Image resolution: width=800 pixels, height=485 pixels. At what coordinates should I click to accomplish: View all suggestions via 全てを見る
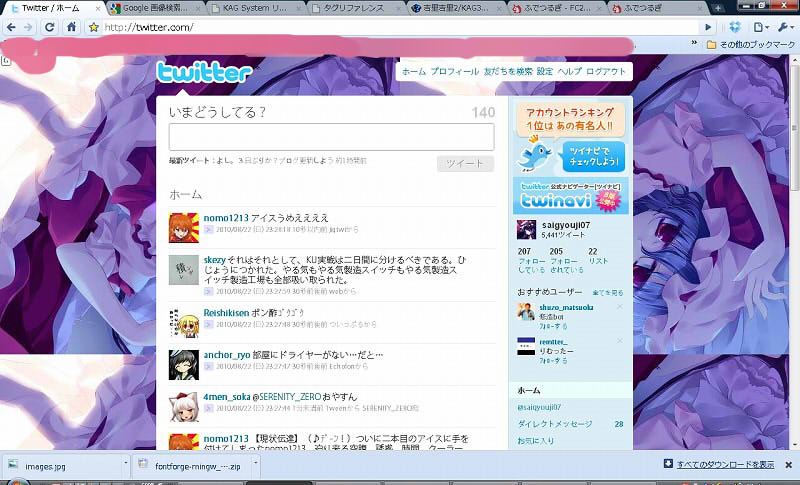(x=607, y=293)
